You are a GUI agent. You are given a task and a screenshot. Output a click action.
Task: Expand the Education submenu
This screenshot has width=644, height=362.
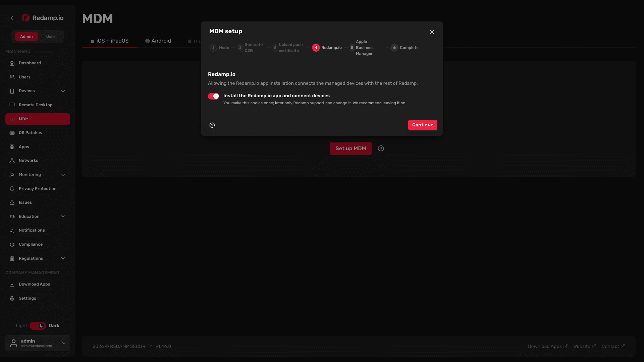coord(63,217)
